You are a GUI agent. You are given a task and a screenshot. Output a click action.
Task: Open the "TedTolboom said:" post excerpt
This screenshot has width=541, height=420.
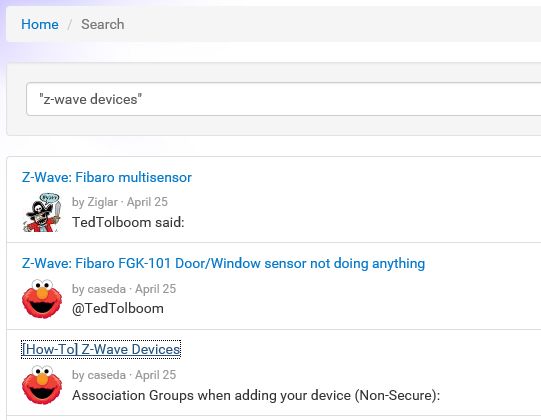pyautogui.click(x=128, y=222)
